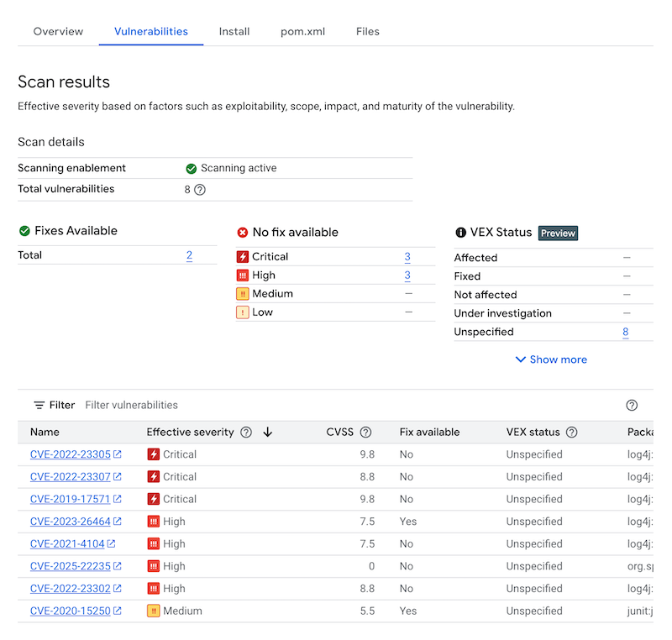Click the help icon next to the CVSS column
The height and width of the screenshot is (640, 672).
tap(365, 432)
